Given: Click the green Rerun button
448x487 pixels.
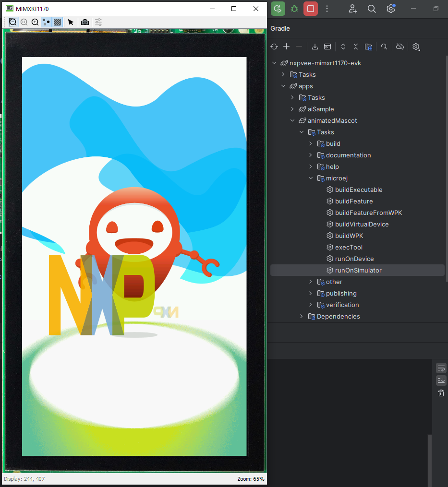Looking at the screenshot, I should tap(278, 9).
